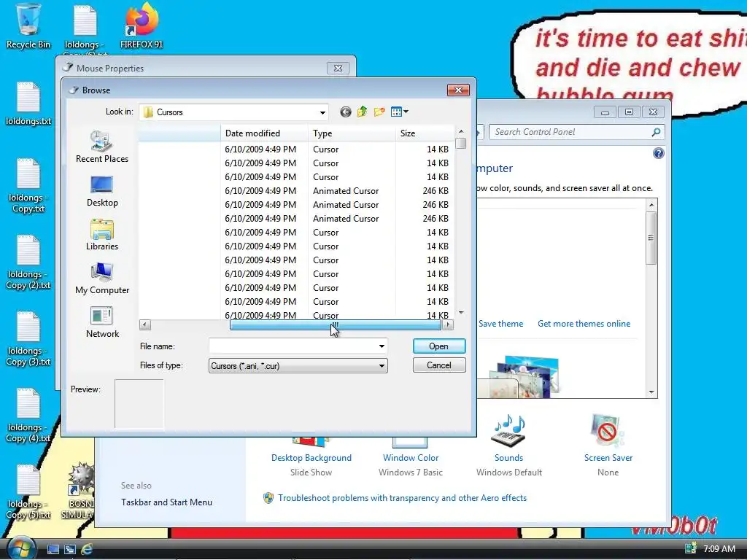Screen dimensions: 747x560
Task: Open My Computer in Browse places bar
Action: click(x=102, y=279)
